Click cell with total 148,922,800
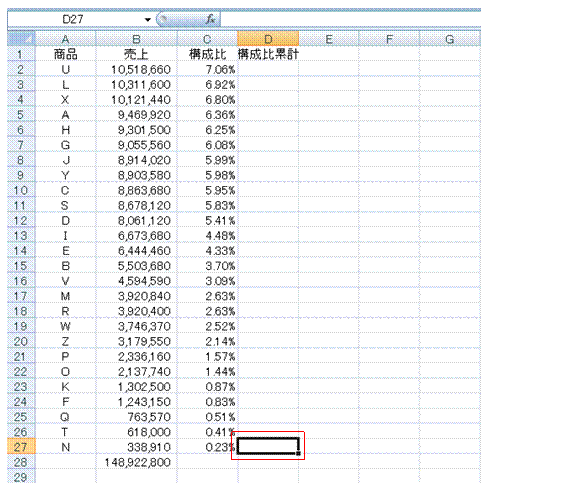 tap(136, 462)
